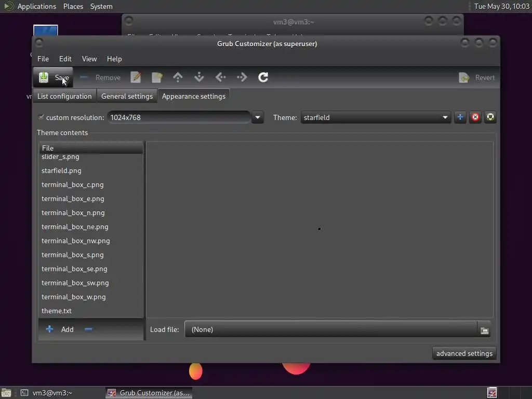Browse for a file with folder icon
The width and height of the screenshot is (532, 399).
[x=485, y=330]
